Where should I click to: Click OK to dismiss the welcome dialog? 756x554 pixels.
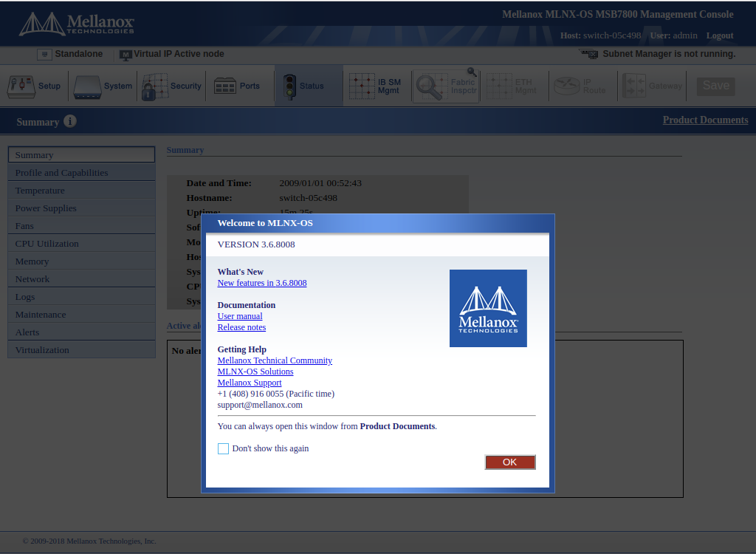[x=510, y=462]
